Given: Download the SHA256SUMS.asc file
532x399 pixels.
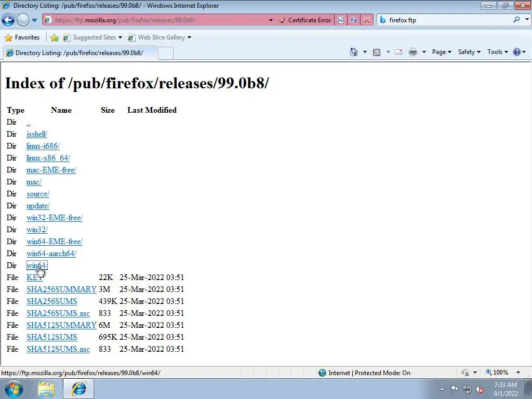Looking at the screenshot, I should tap(58, 313).
